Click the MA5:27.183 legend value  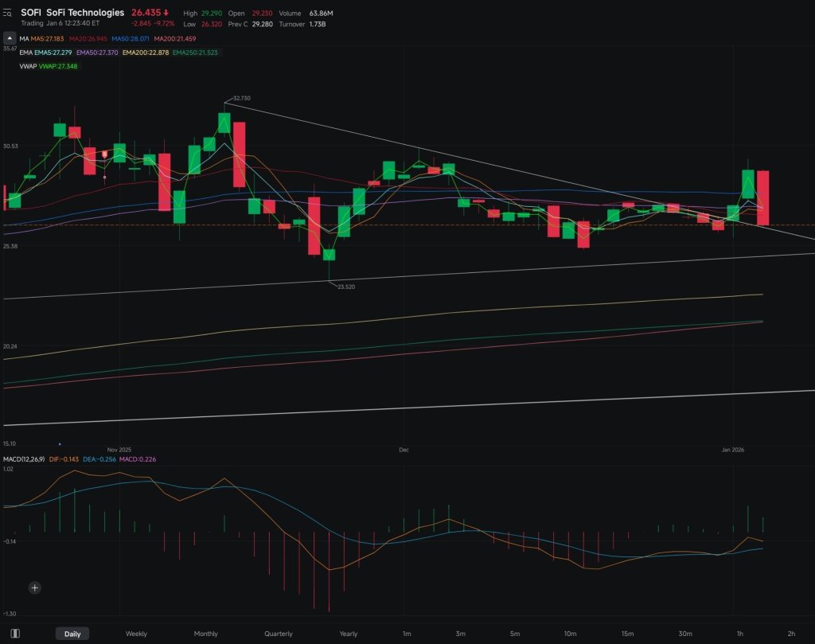tap(47, 39)
